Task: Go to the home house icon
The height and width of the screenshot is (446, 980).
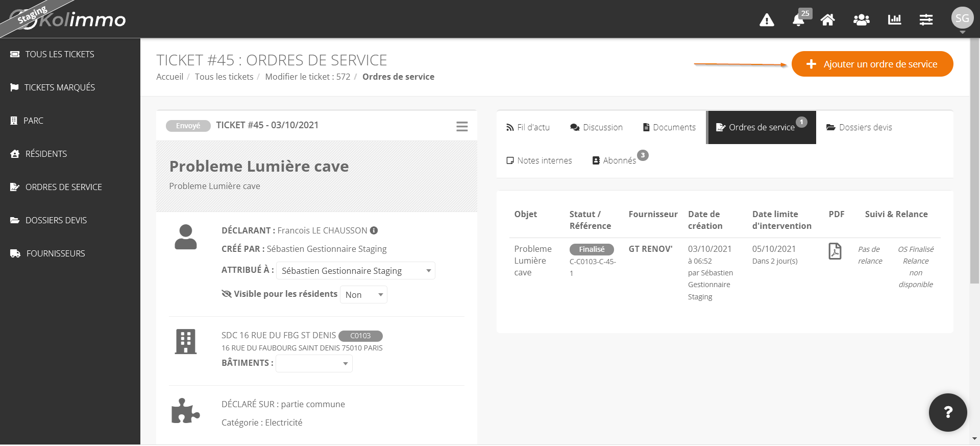Action: (827, 20)
